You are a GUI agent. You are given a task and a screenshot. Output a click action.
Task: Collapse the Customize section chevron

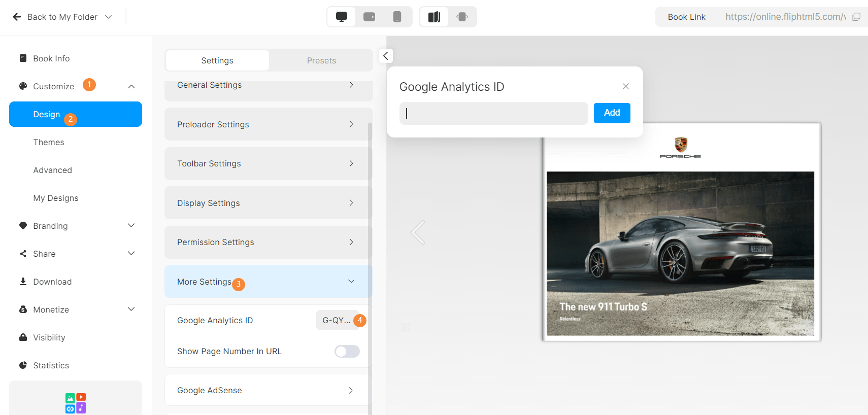(131, 86)
